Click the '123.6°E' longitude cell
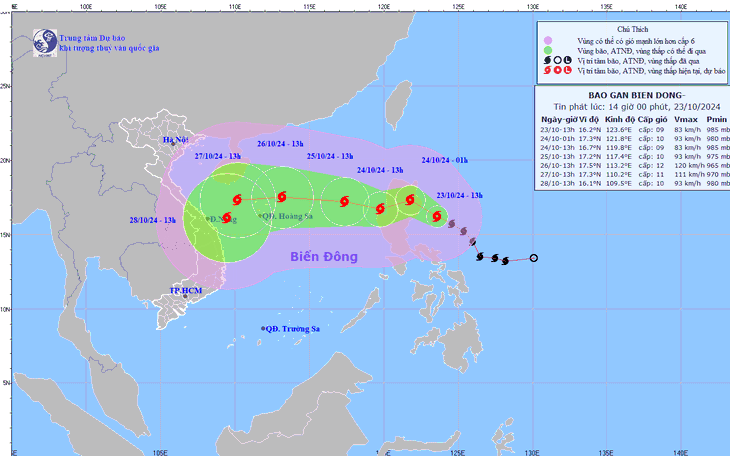The image size is (730, 456). click(619, 130)
